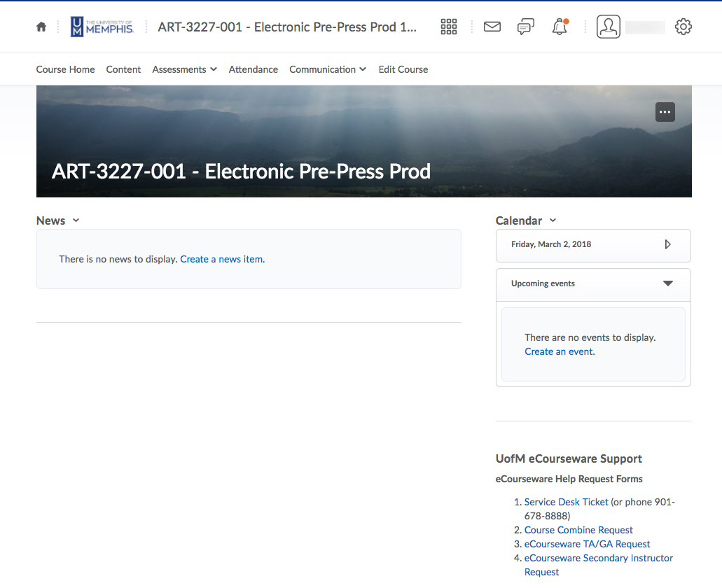Click the banner options ellipsis button

(665, 112)
